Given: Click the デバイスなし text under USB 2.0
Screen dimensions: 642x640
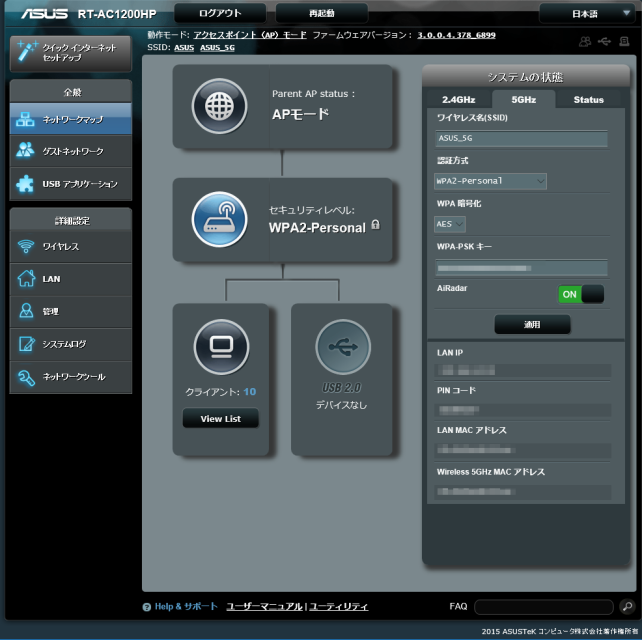Looking at the screenshot, I should (x=341, y=405).
